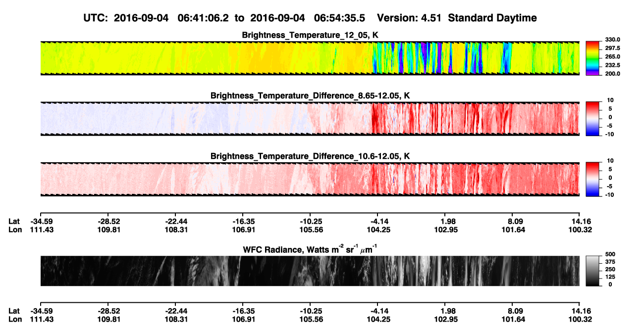Select the 10.6-12.05 difference plot title
The height and width of the screenshot is (330, 644).
point(310,156)
